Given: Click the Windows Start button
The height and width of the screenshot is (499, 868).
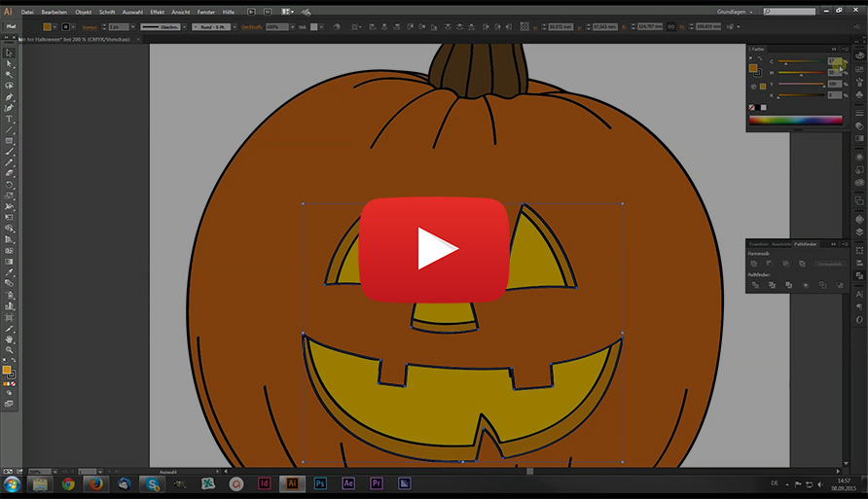Looking at the screenshot, I should tap(13, 483).
